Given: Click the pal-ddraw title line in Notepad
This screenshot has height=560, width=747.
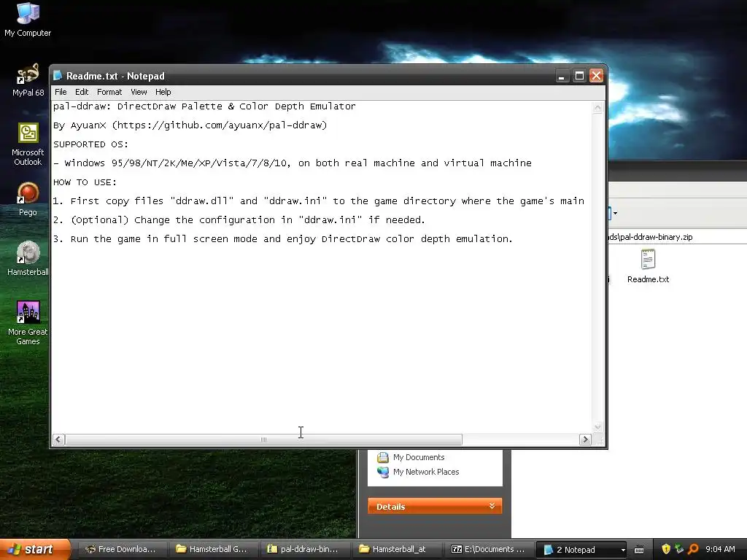Looking at the screenshot, I should 204,106.
